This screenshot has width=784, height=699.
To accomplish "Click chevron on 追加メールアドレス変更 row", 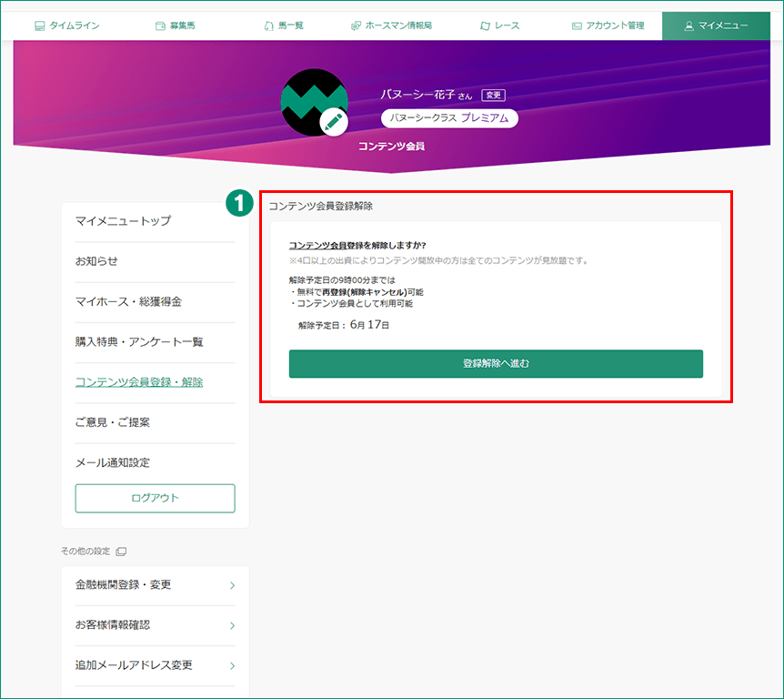I will coord(232,666).
